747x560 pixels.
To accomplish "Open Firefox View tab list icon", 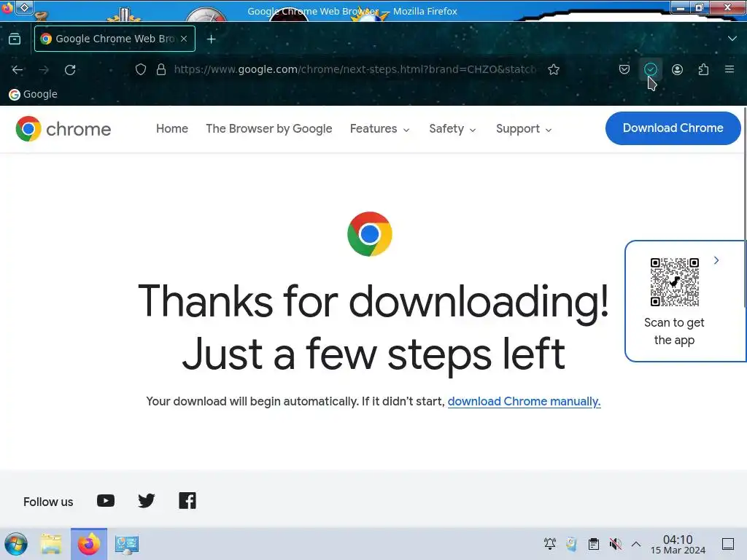I will coord(15,39).
